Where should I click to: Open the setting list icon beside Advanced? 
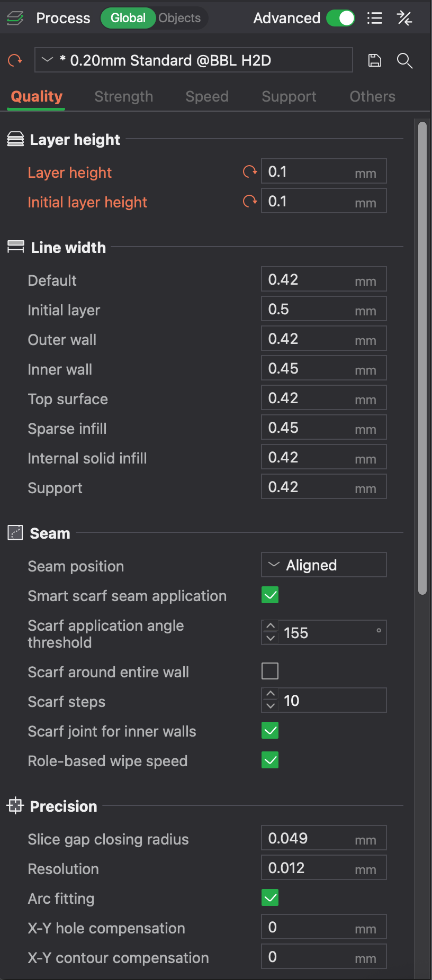pos(375,18)
